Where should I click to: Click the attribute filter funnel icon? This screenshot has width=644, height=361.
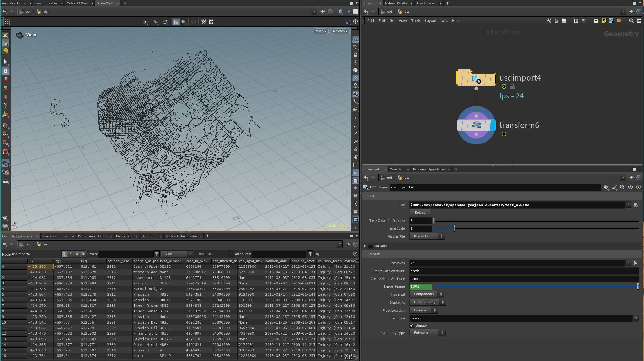(310, 254)
